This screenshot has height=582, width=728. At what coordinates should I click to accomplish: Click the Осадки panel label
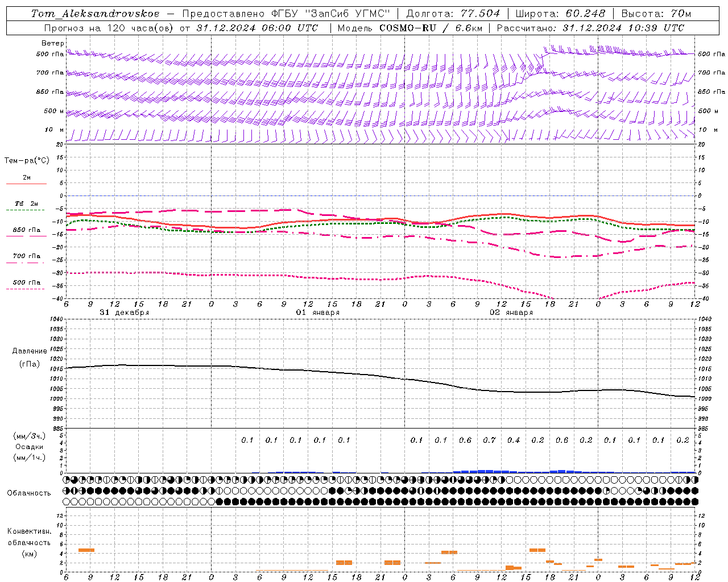pos(30,447)
